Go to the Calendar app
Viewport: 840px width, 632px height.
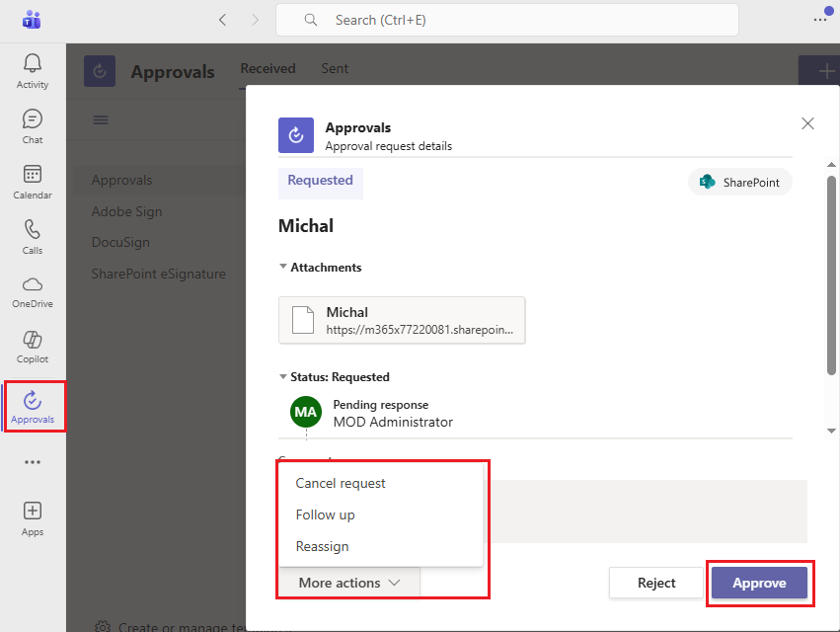click(33, 181)
